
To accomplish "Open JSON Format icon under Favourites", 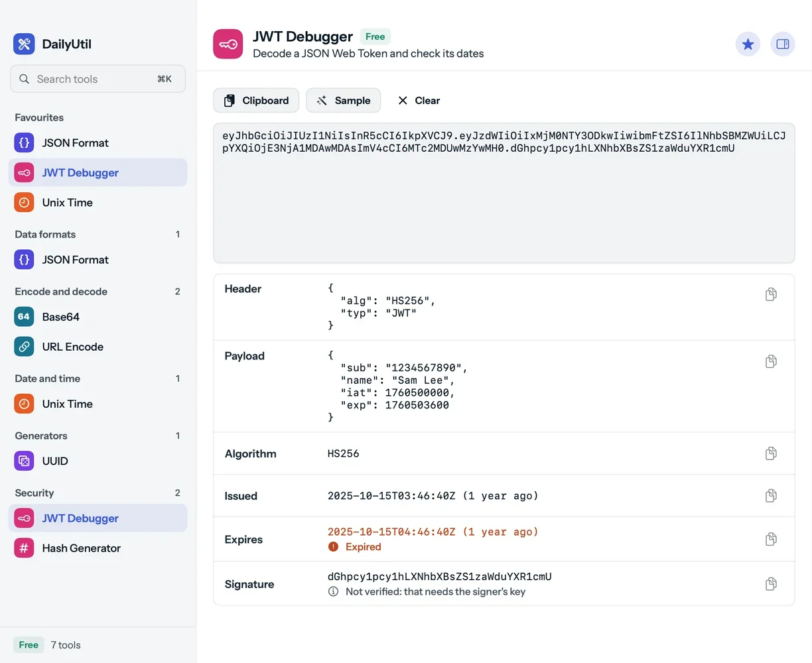I will click(x=24, y=143).
